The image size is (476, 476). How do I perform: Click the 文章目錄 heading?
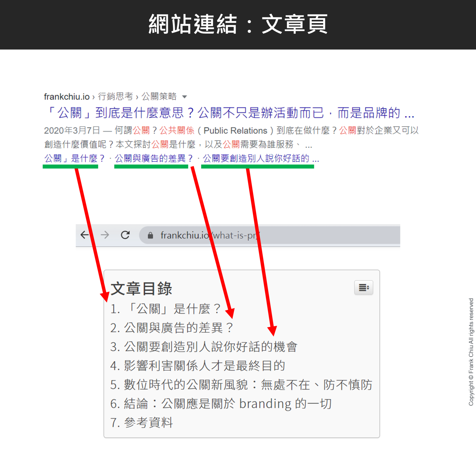(x=141, y=289)
